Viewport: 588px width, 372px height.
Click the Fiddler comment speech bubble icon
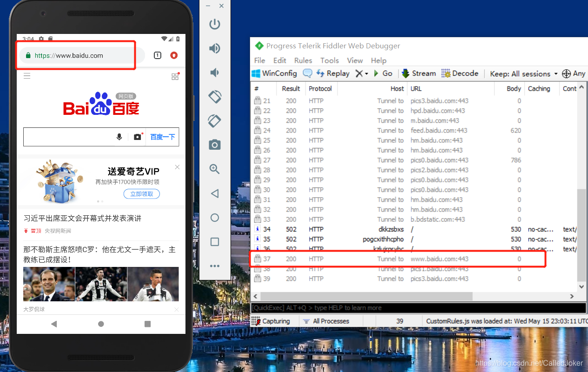coord(307,73)
